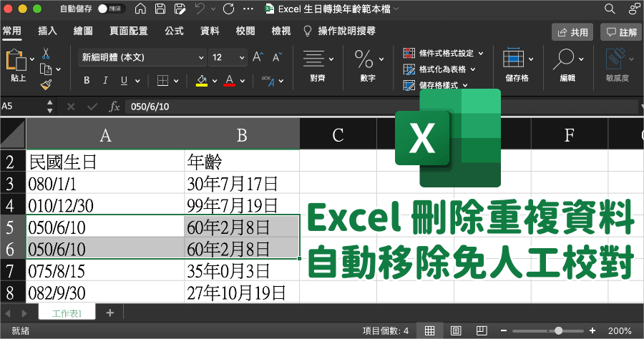Viewport: 644px width, 339px height.
Task: Select column B header
Action: point(242,134)
